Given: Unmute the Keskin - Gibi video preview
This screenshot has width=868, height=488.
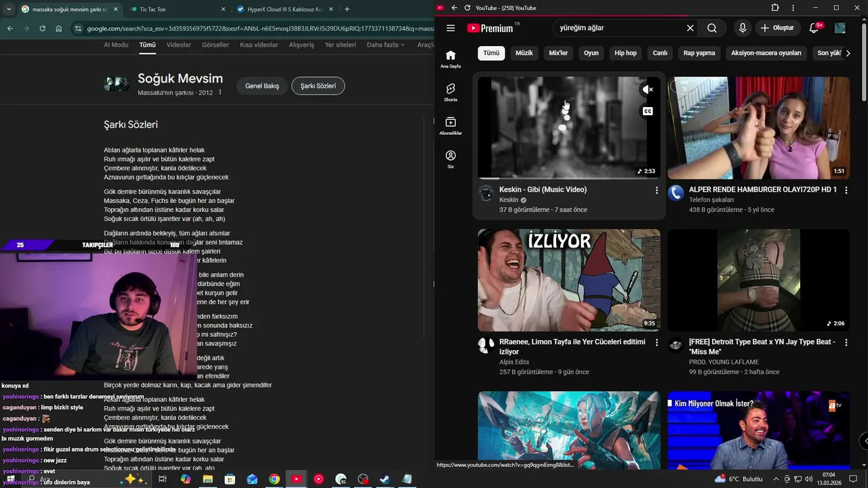Looking at the screenshot, I should 648,89.
